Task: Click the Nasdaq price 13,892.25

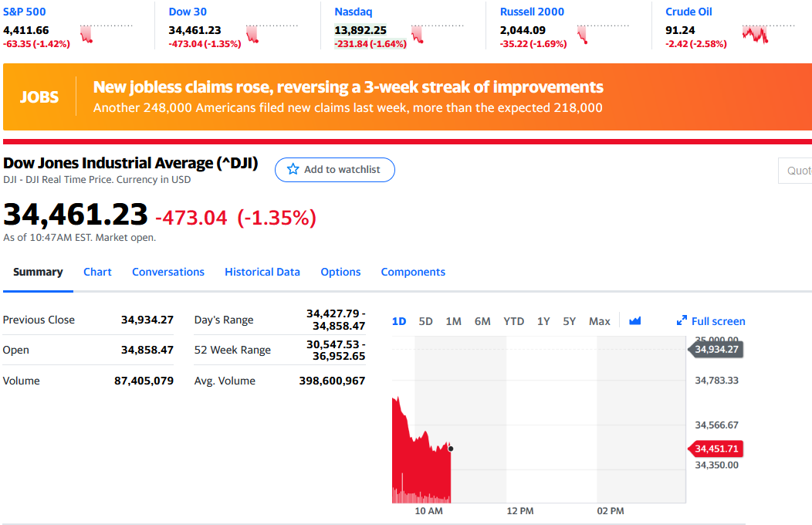Action: click(x=360, y=30)
